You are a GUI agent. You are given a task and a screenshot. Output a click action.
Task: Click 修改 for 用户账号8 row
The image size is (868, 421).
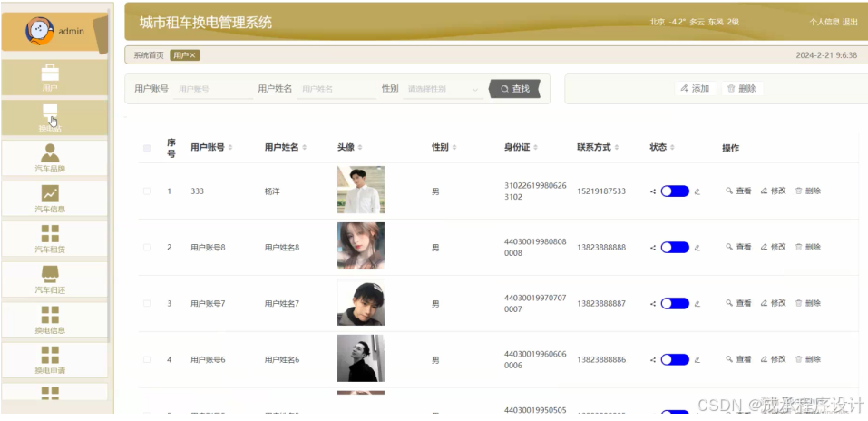pos(774,248)
